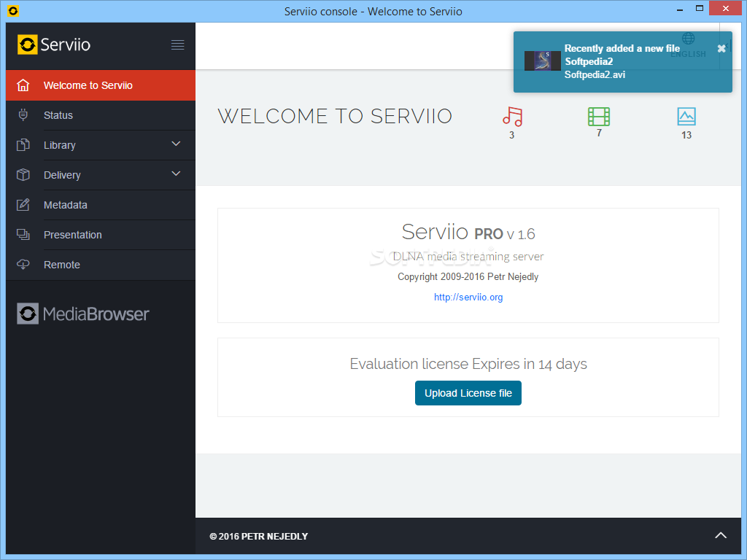Click the Softpedia2.avi filename in notification
Screen dimensions: 747x560
pyautogui.click(x=595, y=74)
